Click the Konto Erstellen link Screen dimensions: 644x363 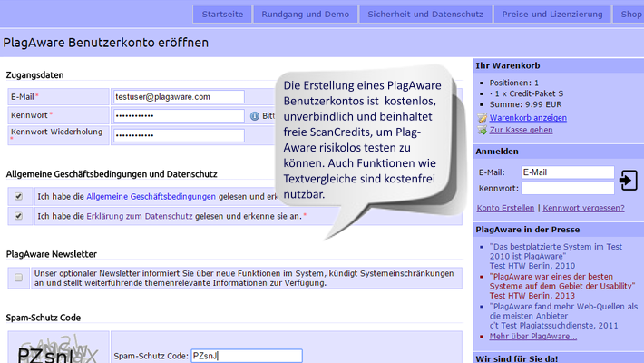click(x=505, y=208)
